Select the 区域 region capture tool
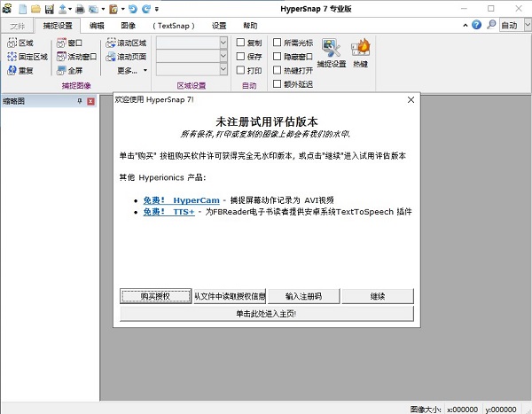Viewport: 532px width, 414px height. (20, 43)
